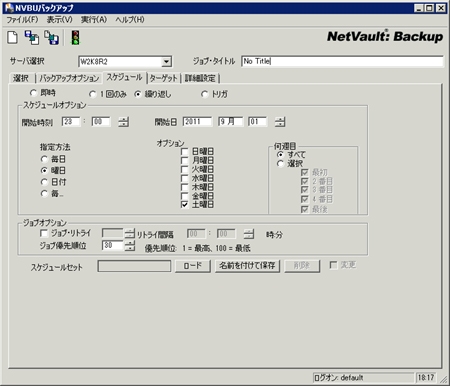Viewport: 450px width, 386px height.
Task: Click the NVBU application icon in title bar
Action: [9, 8]
